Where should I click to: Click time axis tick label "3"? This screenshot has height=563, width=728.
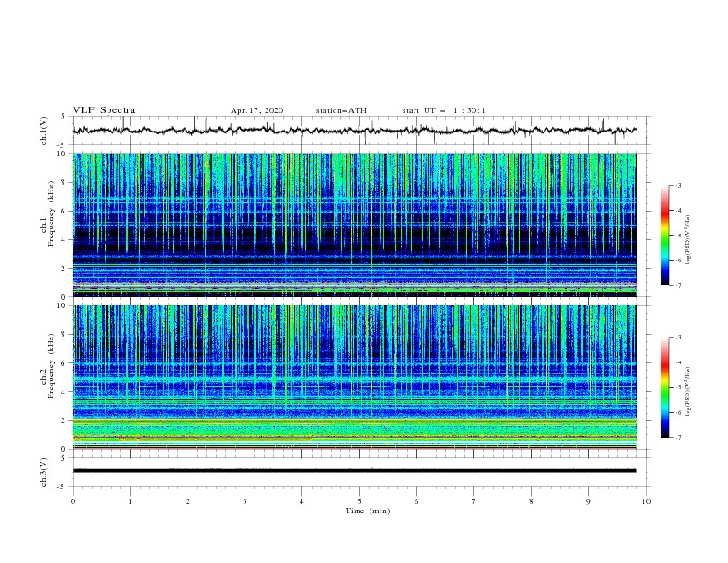(x=245, y=501)
